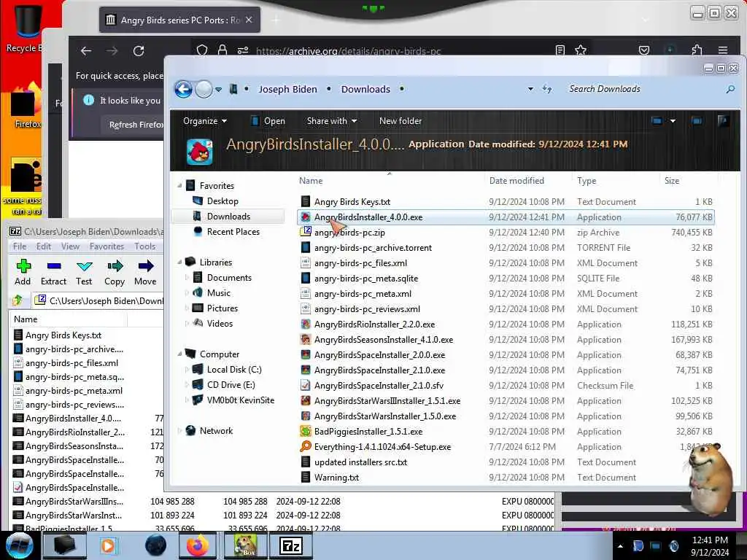Open the Share with dropdown
The image size is (747, 560).
coord(332,121)
